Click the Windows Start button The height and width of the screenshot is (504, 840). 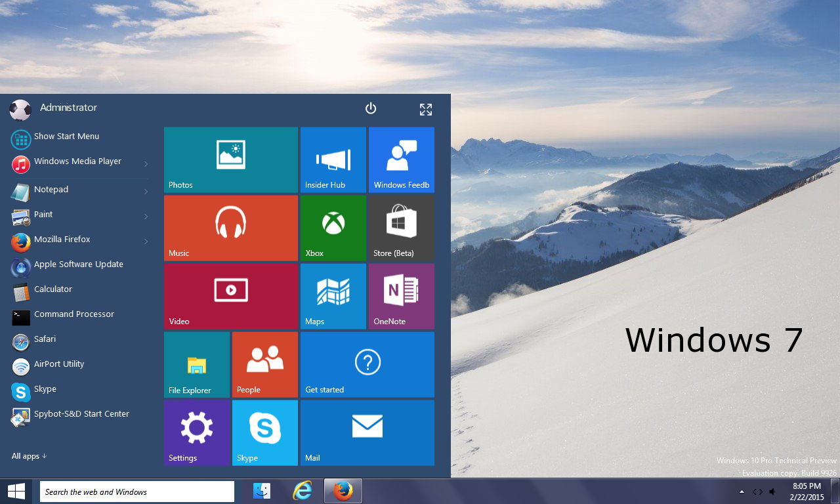[16, 492]
